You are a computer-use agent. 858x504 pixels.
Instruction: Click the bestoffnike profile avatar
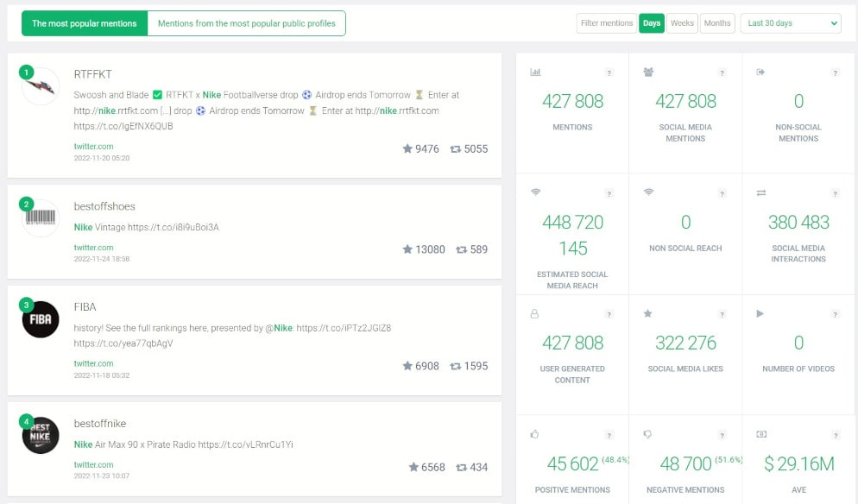(x=41, y=436)
